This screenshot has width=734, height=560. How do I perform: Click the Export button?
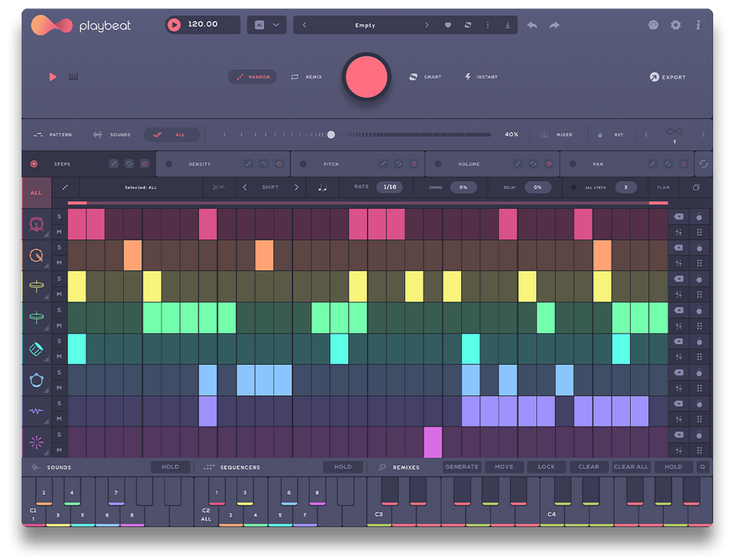[668, 78]
